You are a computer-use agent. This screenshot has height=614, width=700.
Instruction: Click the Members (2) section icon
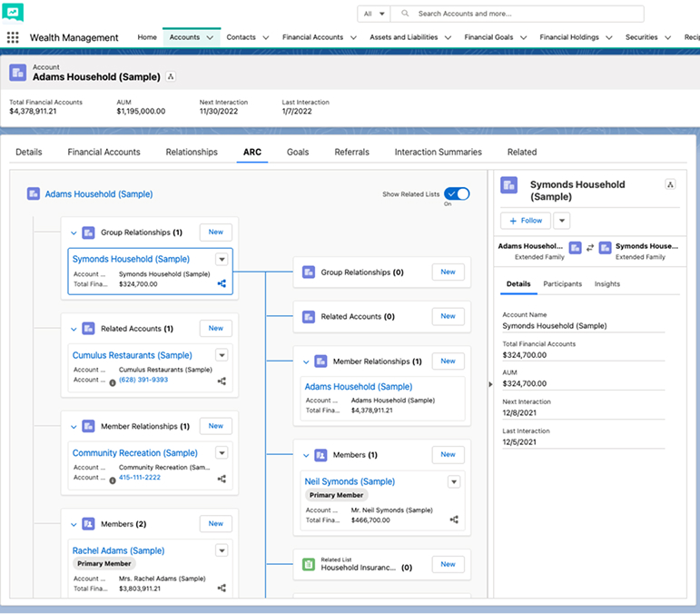(88, 524)
